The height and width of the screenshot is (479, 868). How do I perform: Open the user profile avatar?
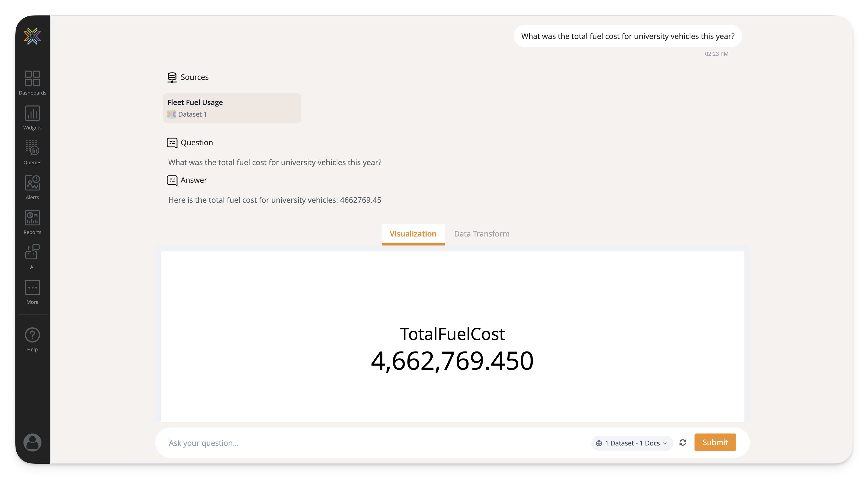[x=32, y=442]
